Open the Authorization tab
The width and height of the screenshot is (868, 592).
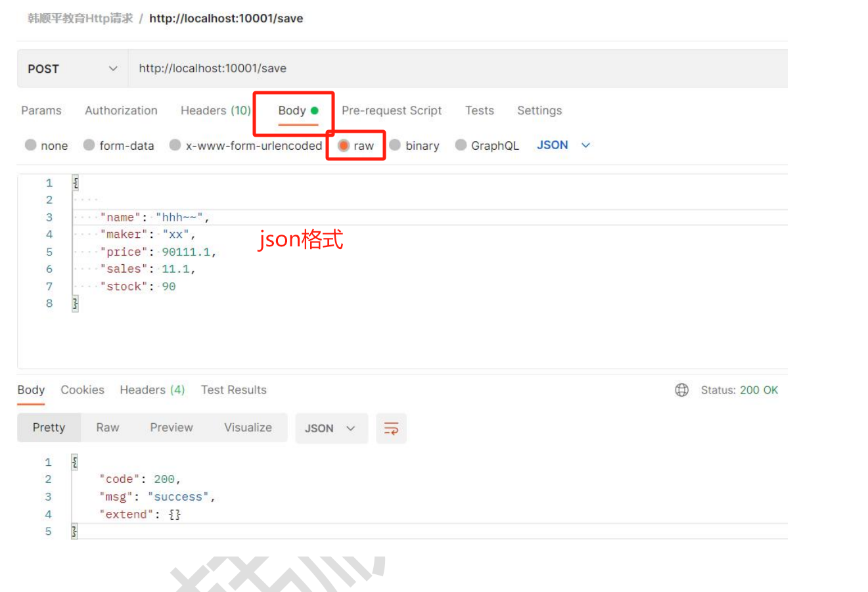(121, 110)
